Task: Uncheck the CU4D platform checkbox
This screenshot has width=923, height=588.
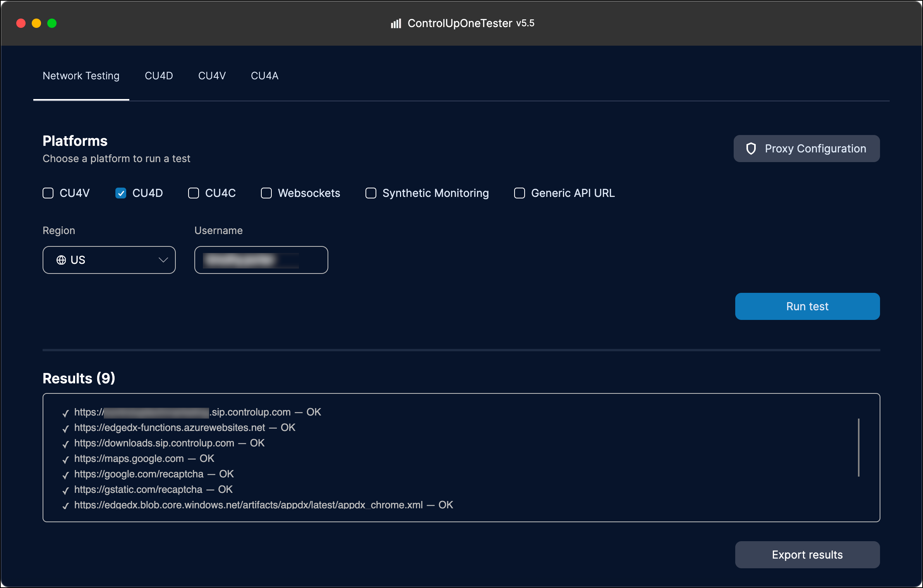Action: click(121, 193)
